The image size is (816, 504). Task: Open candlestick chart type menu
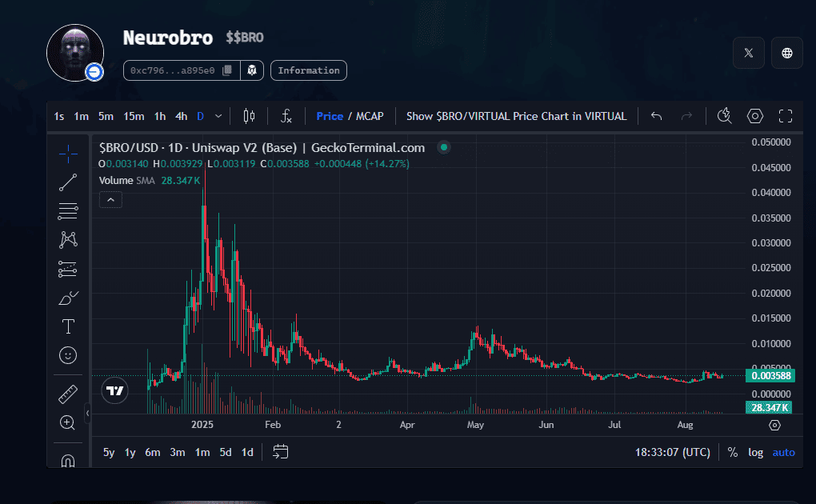249,117
